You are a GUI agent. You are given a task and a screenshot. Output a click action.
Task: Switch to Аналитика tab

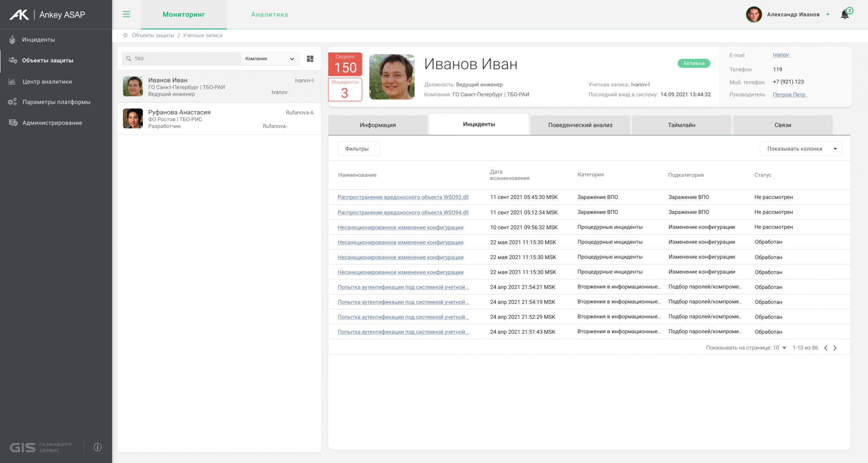[270, 14]
